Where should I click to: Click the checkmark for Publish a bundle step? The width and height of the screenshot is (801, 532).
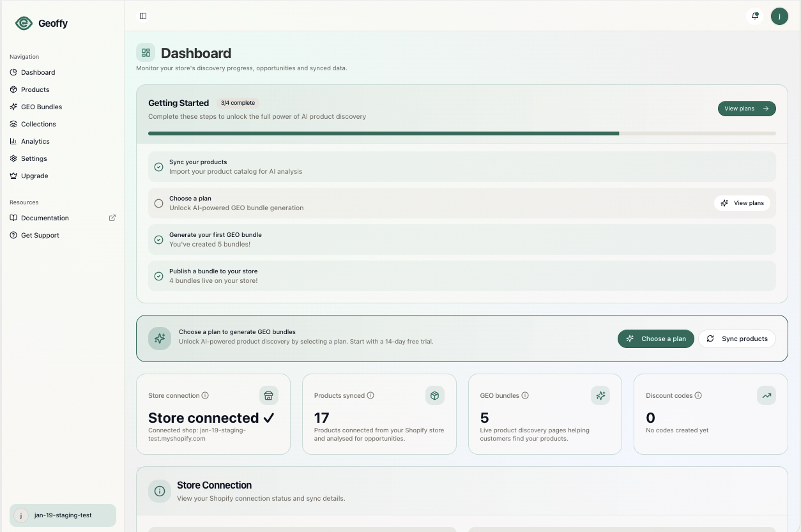click(158, 276)
